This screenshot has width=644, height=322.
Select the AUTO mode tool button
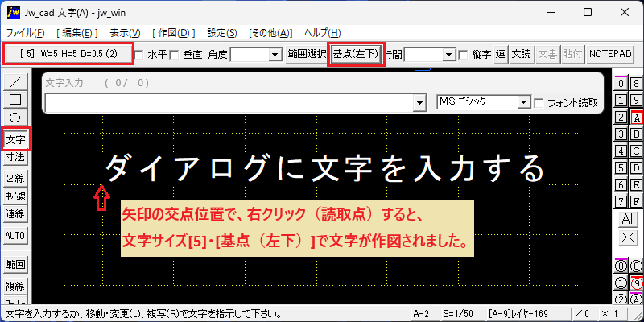(15, 236)
